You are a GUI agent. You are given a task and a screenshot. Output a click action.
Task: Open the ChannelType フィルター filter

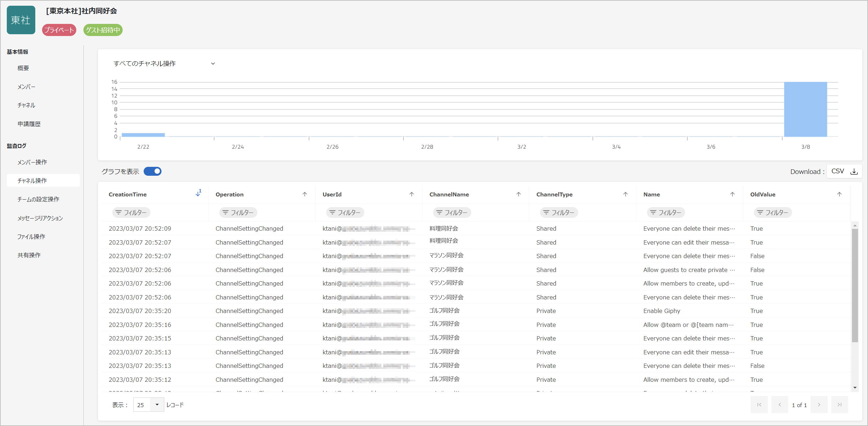(559, 212)
